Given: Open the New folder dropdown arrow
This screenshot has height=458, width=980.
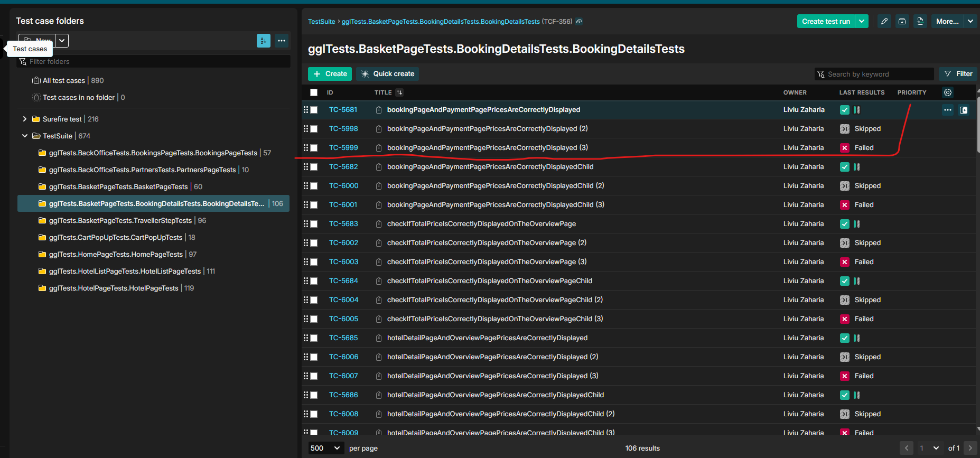Looking at the screenshot, I should [62, 41].
